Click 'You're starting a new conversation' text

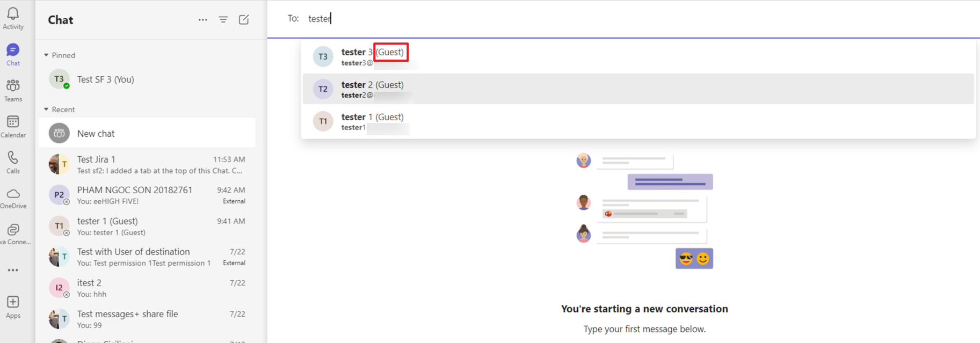point(644,309)
